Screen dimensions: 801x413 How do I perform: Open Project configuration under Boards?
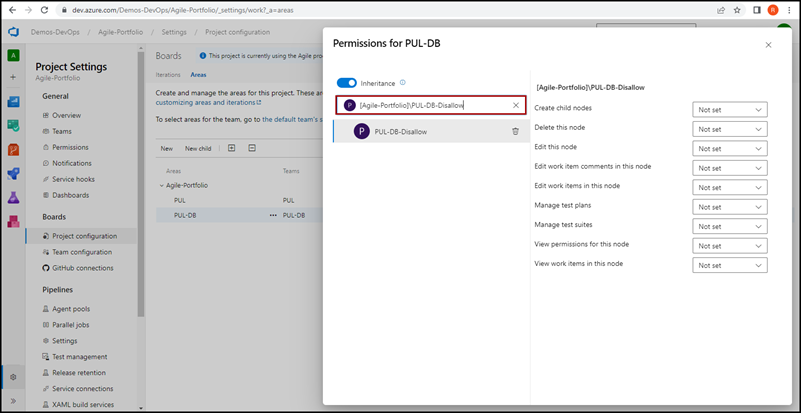(x=82, y=236)
